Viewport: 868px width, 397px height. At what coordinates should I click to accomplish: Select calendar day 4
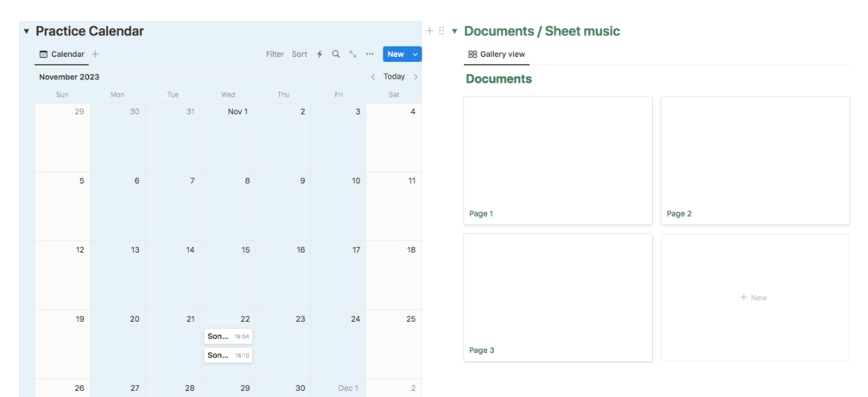(x=394, y=137)
